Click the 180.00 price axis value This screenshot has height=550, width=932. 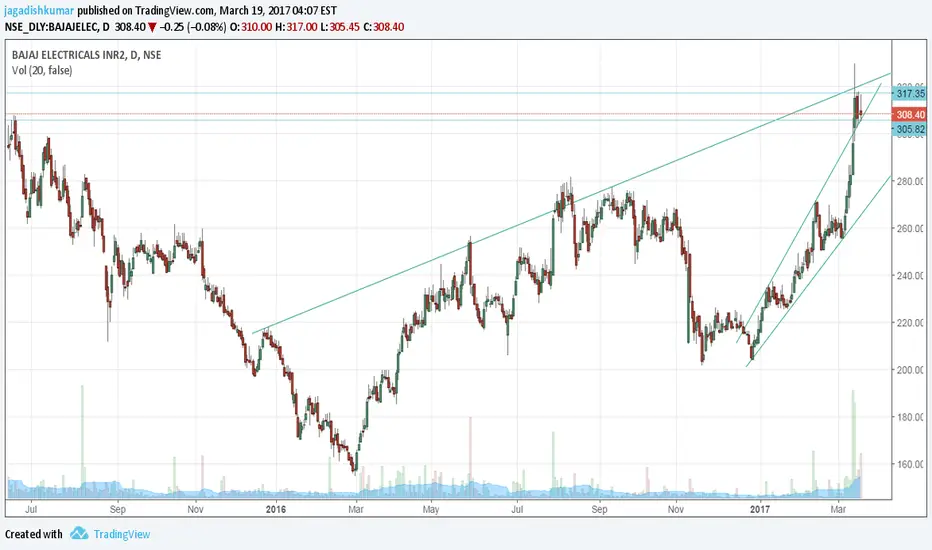910,417
